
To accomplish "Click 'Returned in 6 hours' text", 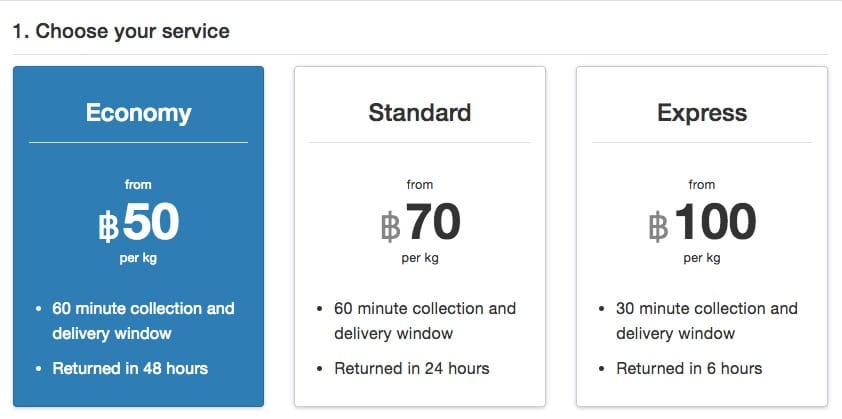I will pyautogui.click(x=689, y=368).
